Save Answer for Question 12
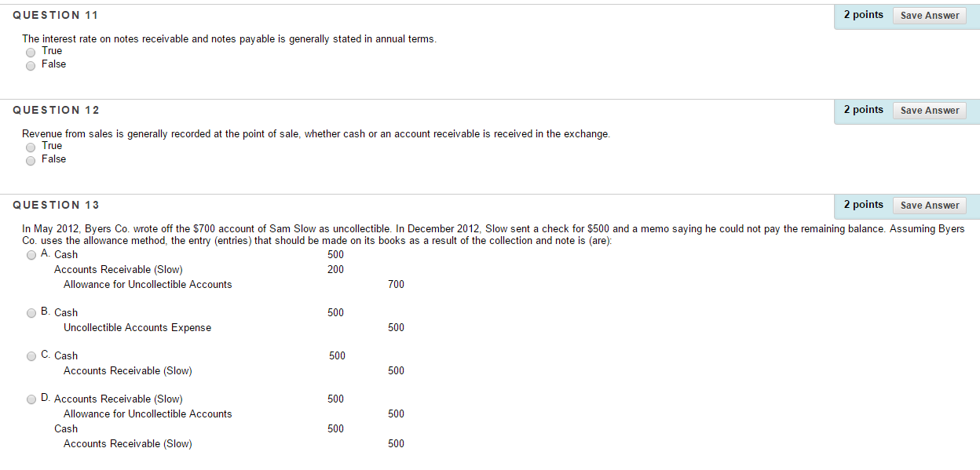Screen dimensions: 980x470 coord(929,110)
